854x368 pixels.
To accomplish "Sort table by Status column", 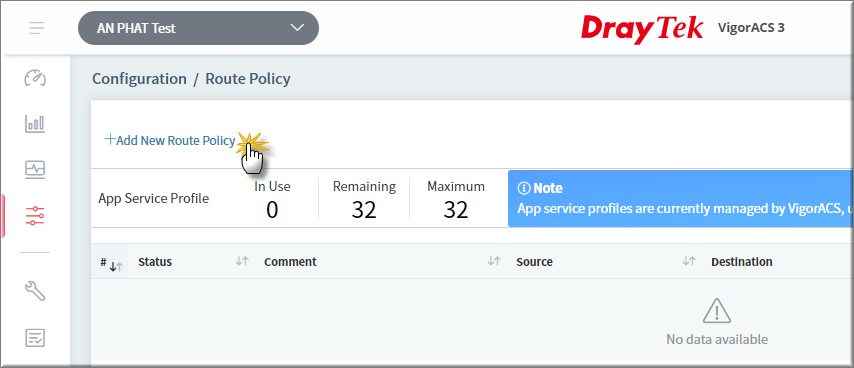I will [x=242, y=261].
